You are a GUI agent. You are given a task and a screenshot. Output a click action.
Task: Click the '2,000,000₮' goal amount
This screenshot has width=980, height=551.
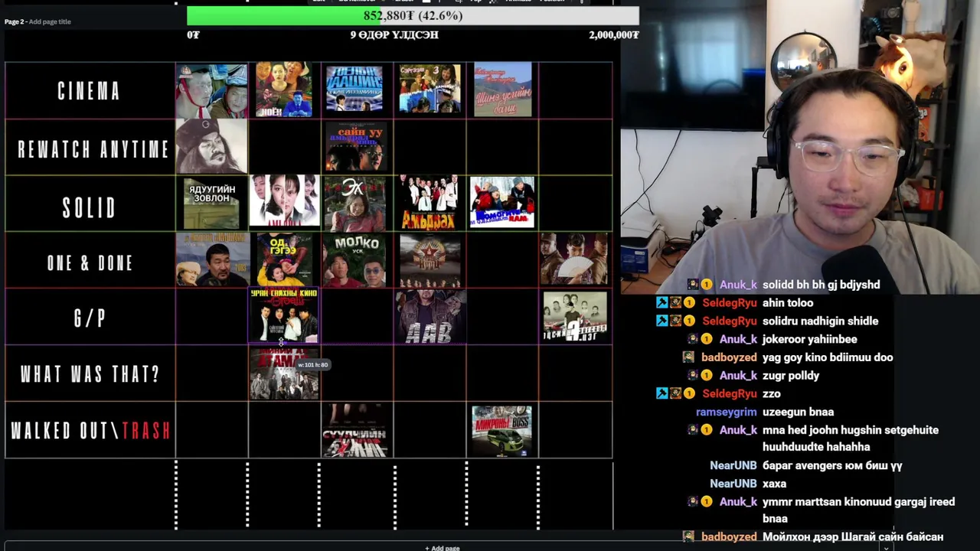coord(614,34)
